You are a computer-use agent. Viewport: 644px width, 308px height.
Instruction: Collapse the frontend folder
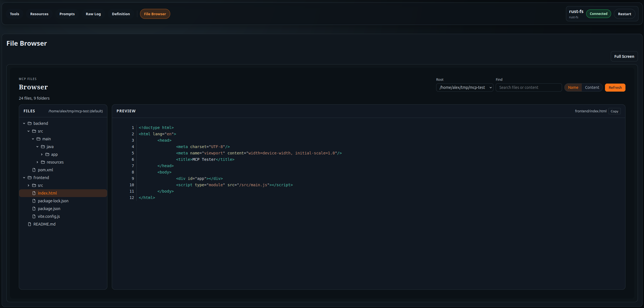24,177
